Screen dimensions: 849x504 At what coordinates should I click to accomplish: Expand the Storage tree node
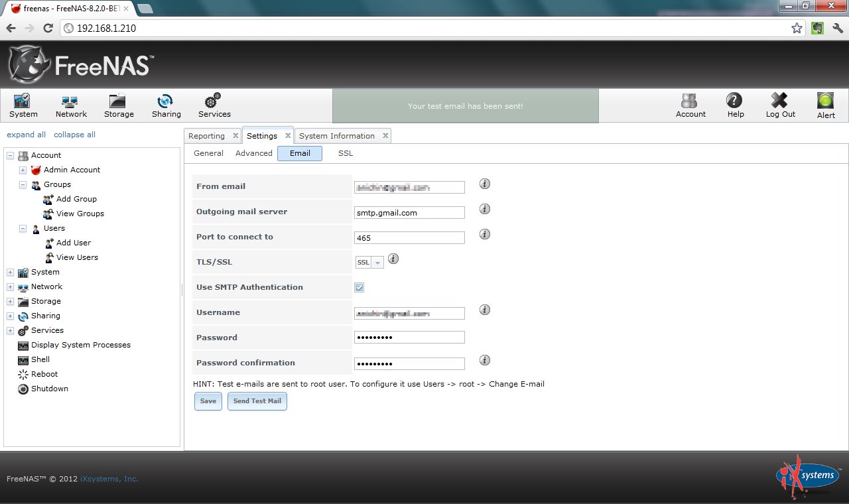[10, 301]
